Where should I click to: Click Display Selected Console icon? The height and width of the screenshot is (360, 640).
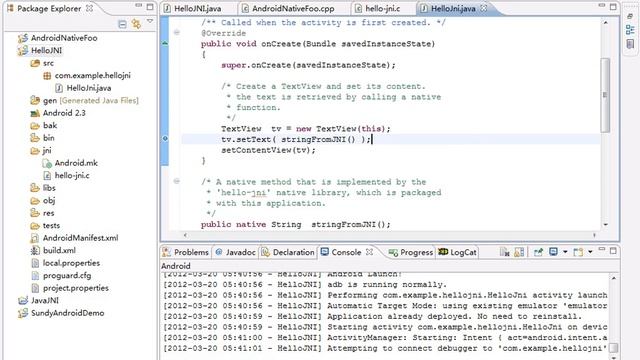(x=553, y=252)
